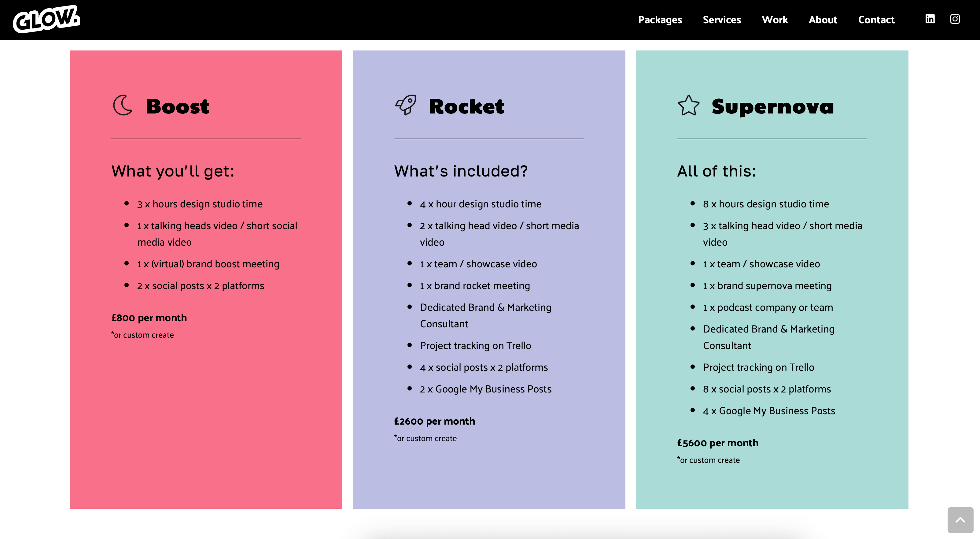Click the '£800 per month' price

(149, 318)
